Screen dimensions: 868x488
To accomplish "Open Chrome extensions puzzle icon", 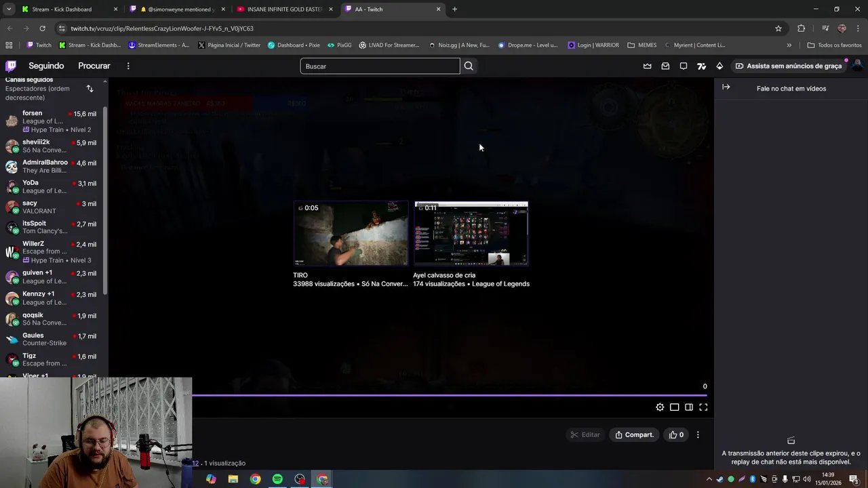I will (802, 28).
